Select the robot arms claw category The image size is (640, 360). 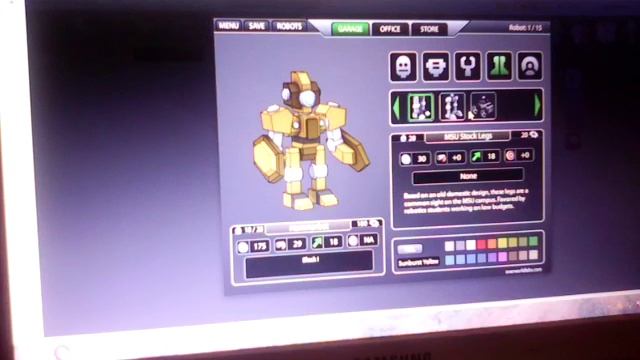[468, 66]
